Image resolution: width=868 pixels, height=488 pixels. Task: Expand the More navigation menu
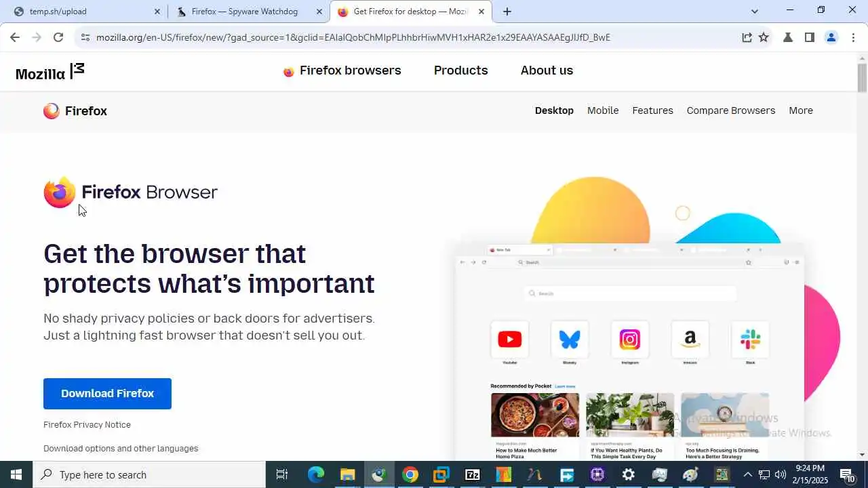(801, 110)
